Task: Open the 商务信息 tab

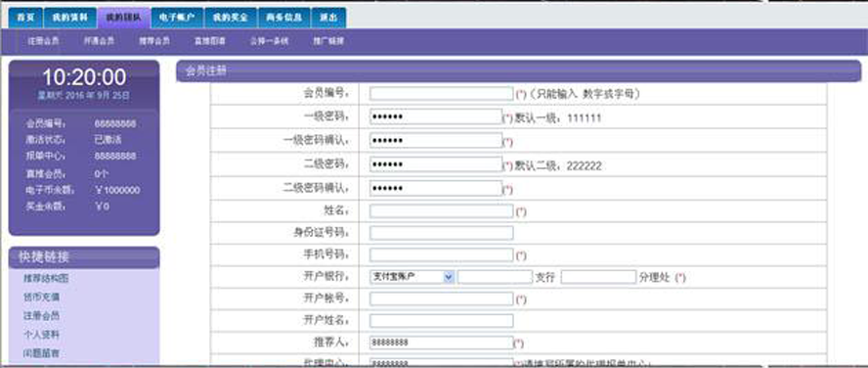Action: coord(284,18)
